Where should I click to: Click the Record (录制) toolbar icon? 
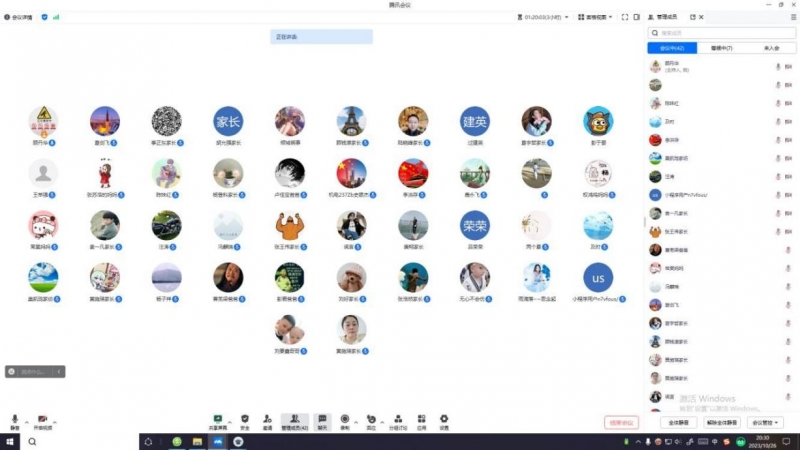(345, 420)
